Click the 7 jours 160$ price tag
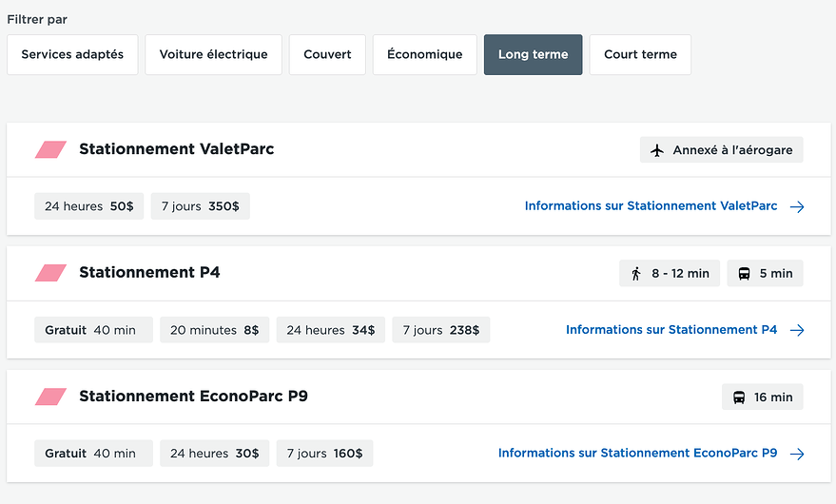Viewport: 836px width, 504px height. click(x=324, y=454)
